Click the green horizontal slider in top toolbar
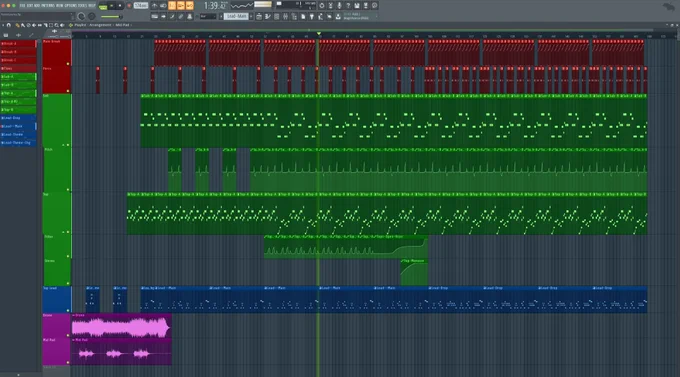 111,17
